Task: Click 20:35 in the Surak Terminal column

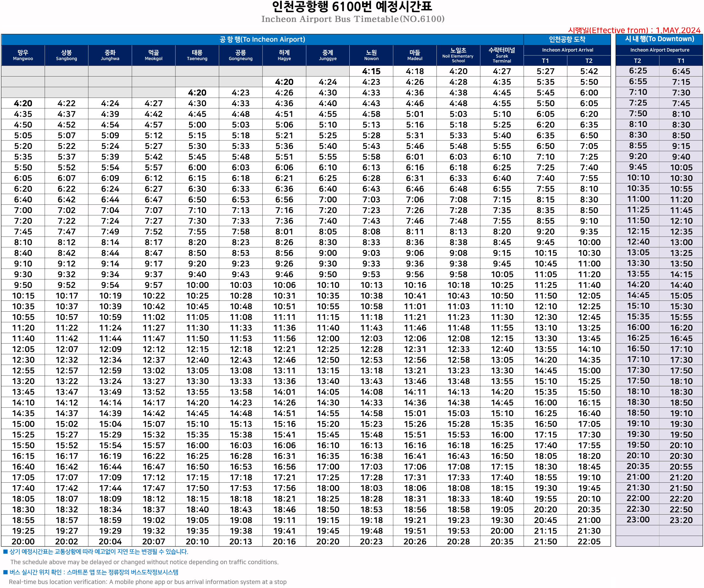Action: click(502, 542)
